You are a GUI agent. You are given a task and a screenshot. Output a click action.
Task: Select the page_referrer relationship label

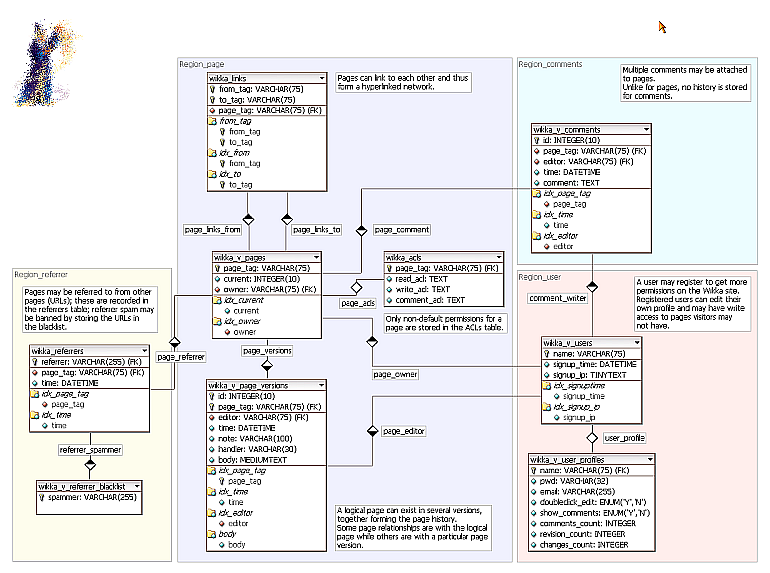pyautogui.click(x=181, y=357)
